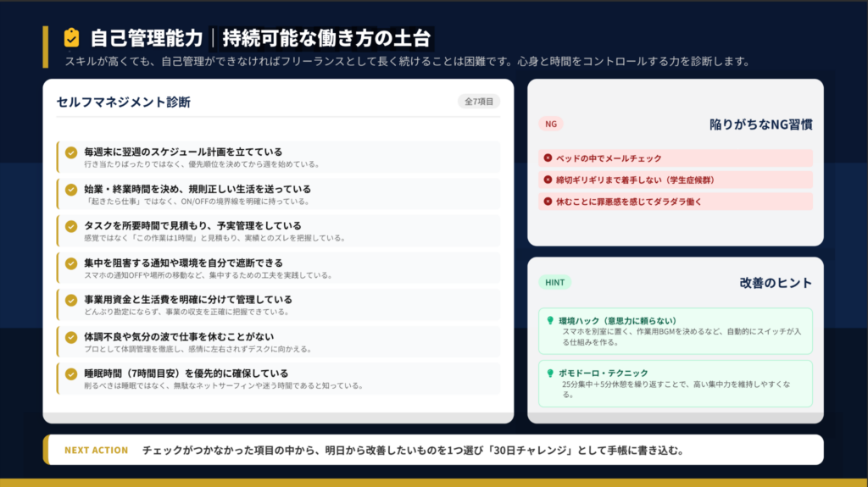Click the 改善のヒント heading
The image size is (868, 487).
coord(775,283)
